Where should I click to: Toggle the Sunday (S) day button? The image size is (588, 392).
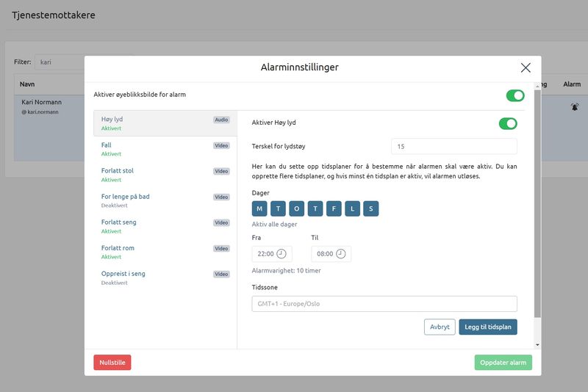click(x=371, y=208)
